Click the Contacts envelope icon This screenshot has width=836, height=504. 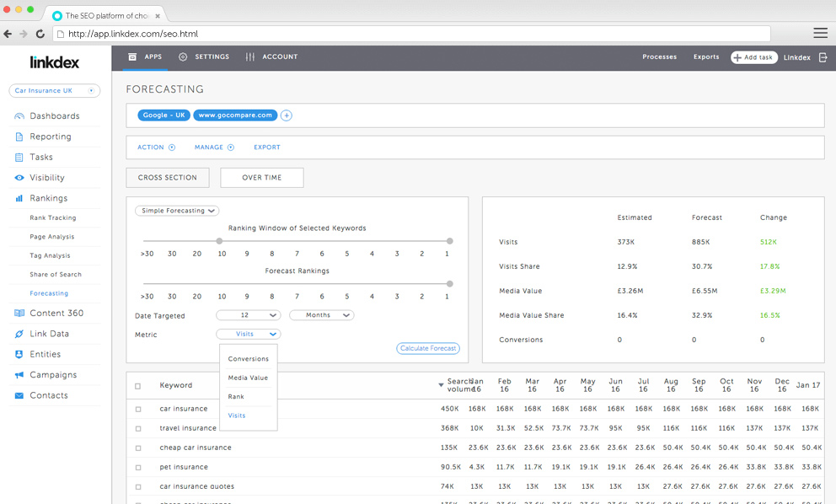click(x=19, y=396)
